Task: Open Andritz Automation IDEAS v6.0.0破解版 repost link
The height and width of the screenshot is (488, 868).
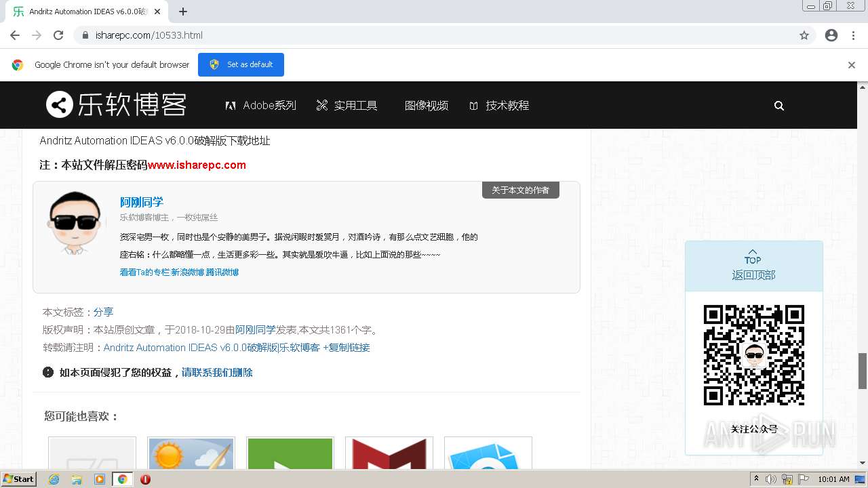Action: click(x=212, y=348)
